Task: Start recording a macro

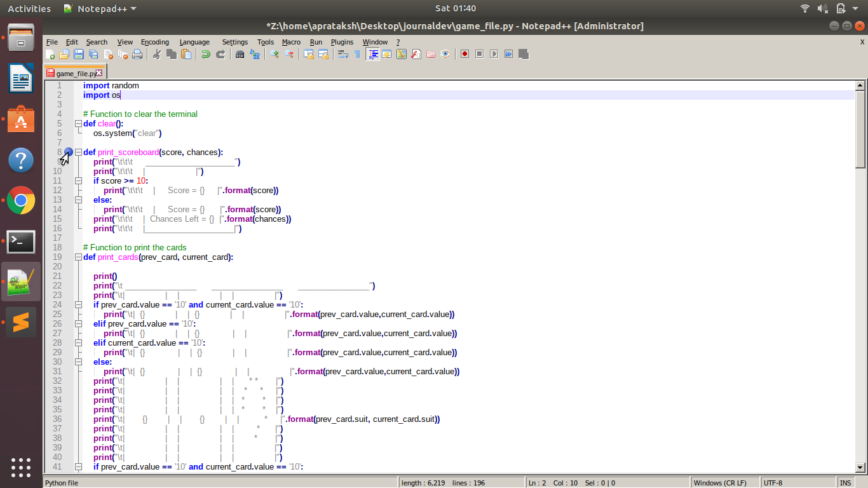Action: coord(465,54)
